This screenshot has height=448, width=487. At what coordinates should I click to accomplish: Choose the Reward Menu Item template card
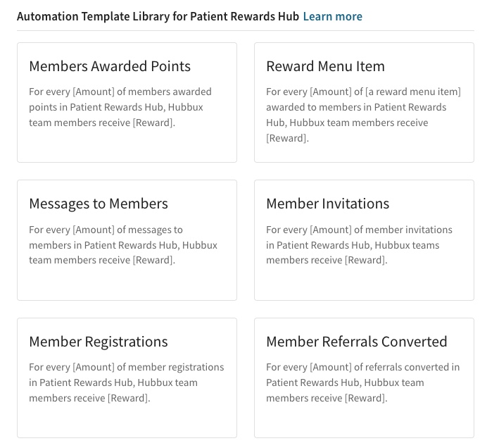pos(364,103)
